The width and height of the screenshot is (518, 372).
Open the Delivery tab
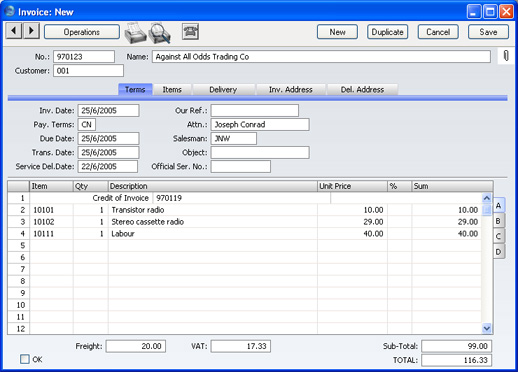coord(223,90)
